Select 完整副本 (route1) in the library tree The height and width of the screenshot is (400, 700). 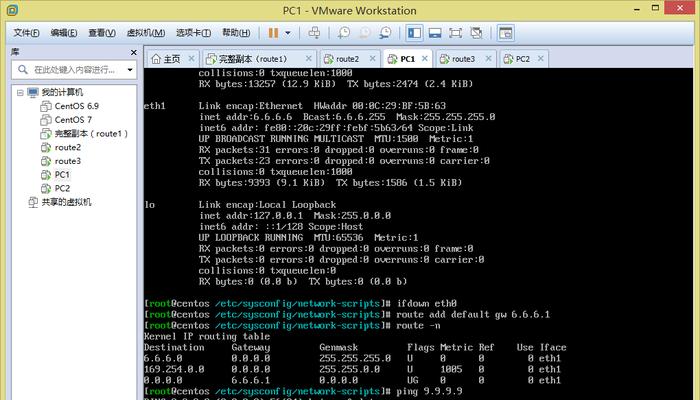coord(91,133)
